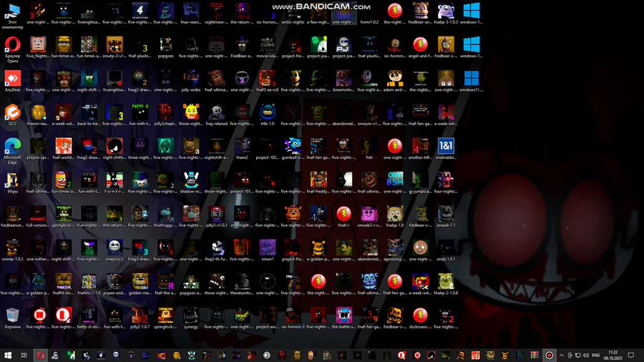Open the Opera browser desktop shortcut

click(x=12, y=49)
